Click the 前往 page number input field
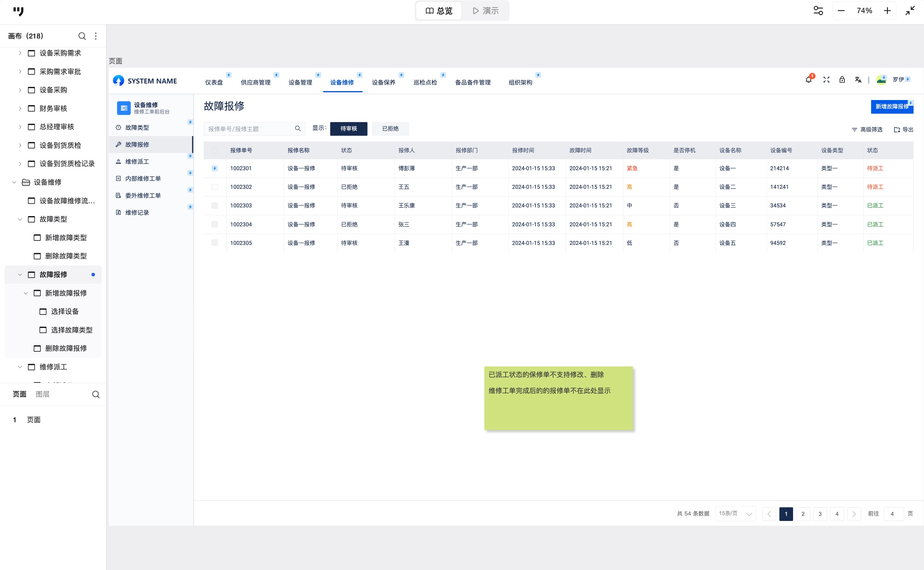This screenshot has width=924, height=570. point(893,514)
